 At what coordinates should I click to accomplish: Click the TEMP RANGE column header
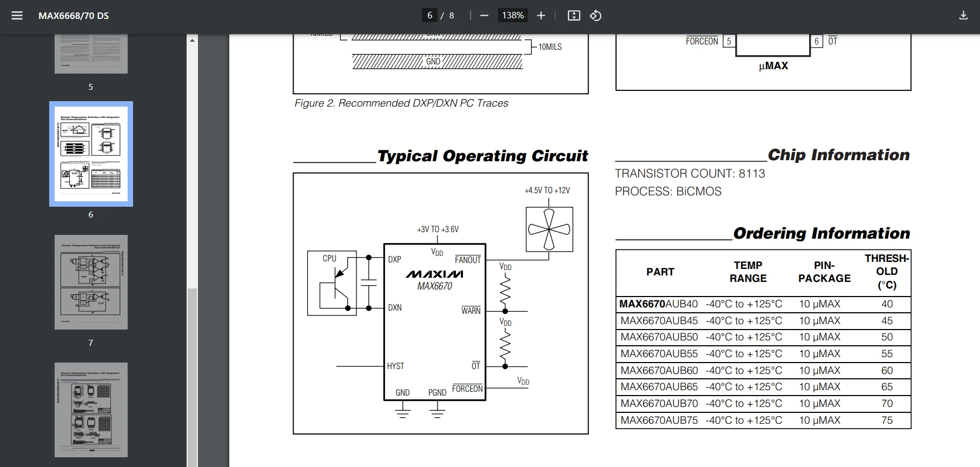(x=748, y=272)
